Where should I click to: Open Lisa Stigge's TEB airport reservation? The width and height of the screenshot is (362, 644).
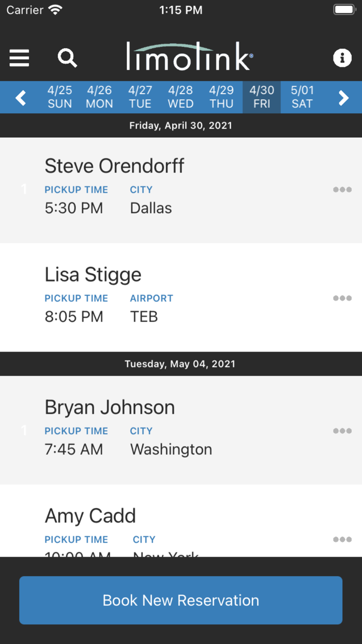pos(181,298)
